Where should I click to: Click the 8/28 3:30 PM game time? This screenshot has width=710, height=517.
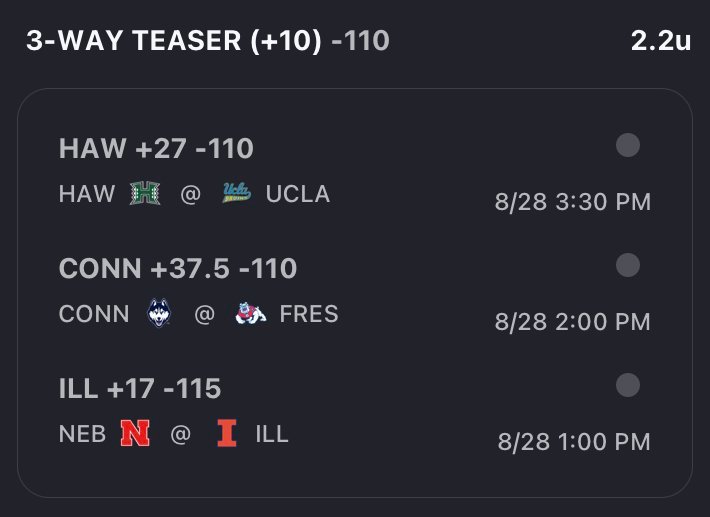click(x=573, y=201)
